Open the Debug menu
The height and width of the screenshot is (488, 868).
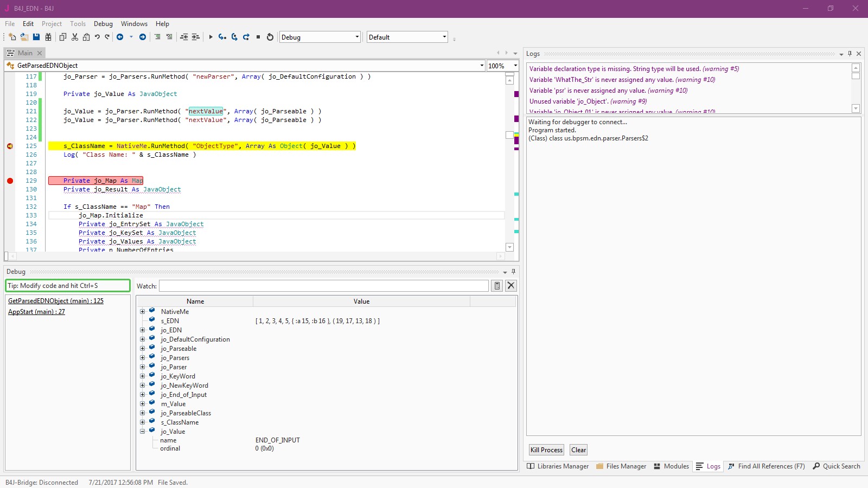pyautogui.click(x=103, y=24)
